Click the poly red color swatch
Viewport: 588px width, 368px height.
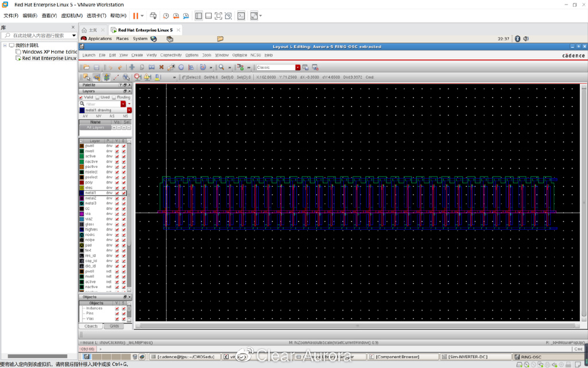click(82, 182)
